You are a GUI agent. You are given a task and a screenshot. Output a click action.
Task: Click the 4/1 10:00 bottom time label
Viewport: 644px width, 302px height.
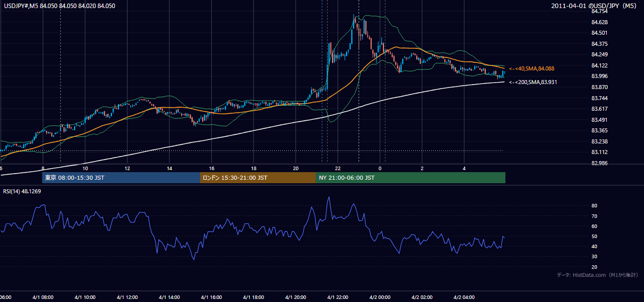point(85,297)
